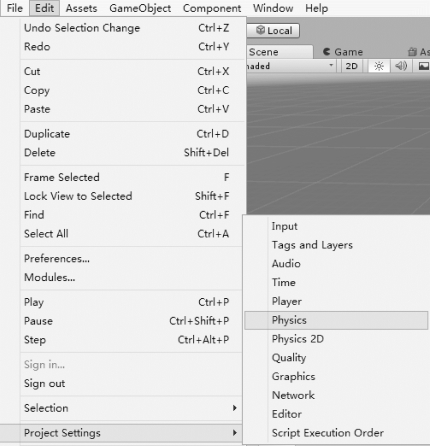Expand the Selection submenu arrow
This screenshot has height=446, width=430.
click(235, 408)
